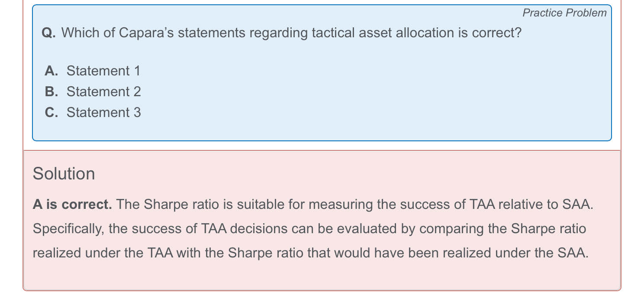Click the bold 'A is correct.' text

tap(72, 204)
